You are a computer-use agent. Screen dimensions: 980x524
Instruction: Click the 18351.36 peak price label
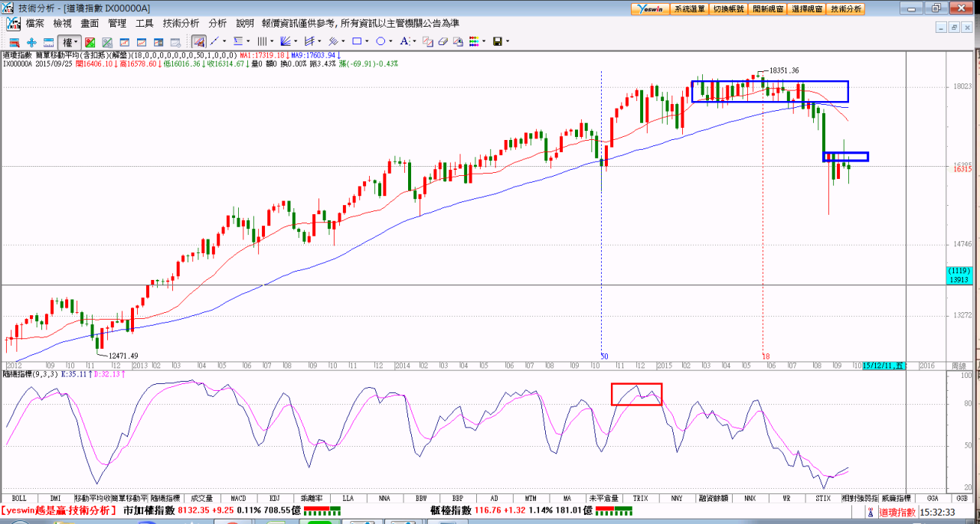pyautogui.click(x=784, y=70)
